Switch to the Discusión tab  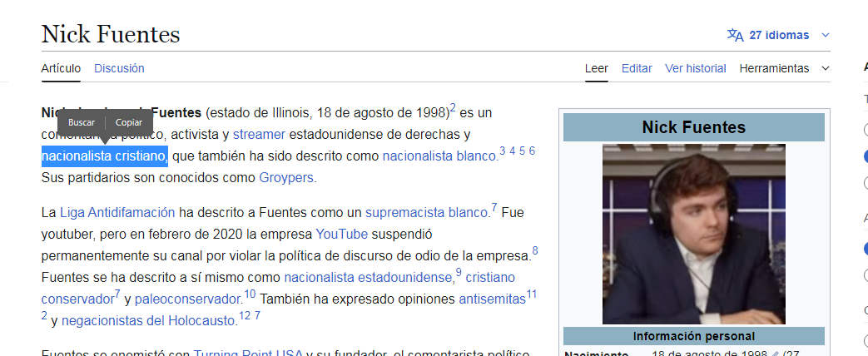pyautogui.click(x=119, y=68)
